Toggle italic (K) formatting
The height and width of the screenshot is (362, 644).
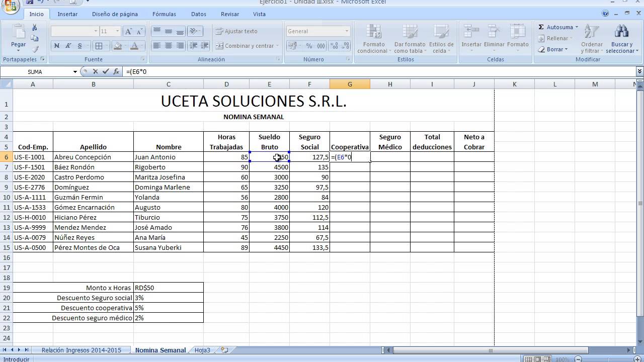tap(68, 46)
